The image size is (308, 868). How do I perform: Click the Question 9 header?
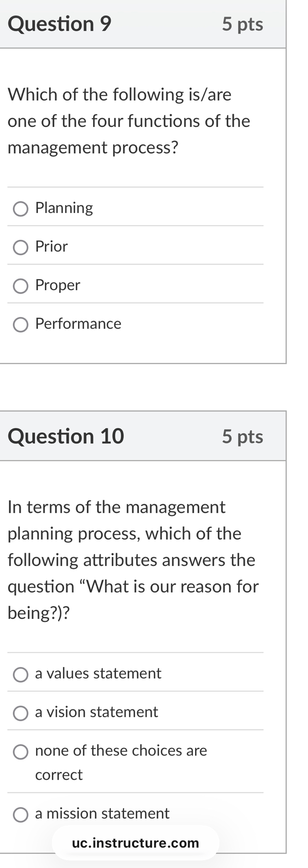tap(61, 24)
